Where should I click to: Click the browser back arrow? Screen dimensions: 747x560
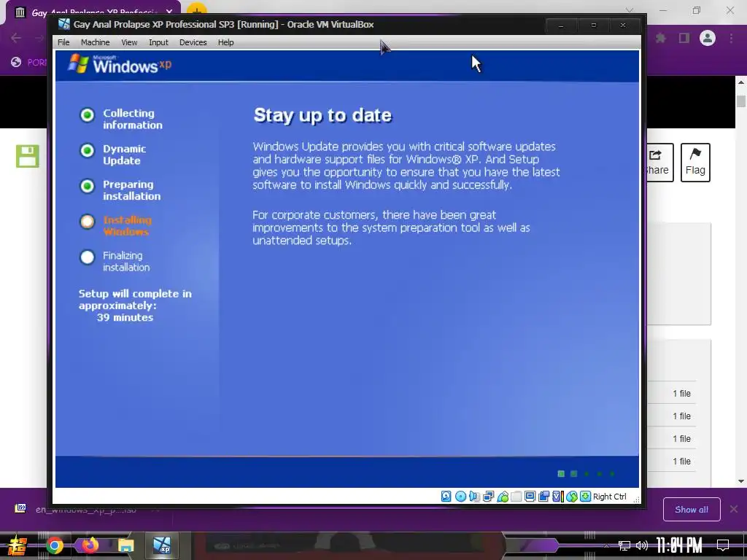click(16, 38)
